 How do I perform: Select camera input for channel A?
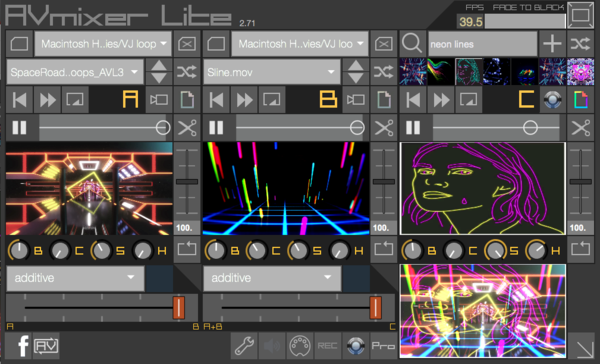tap(159, 100)
